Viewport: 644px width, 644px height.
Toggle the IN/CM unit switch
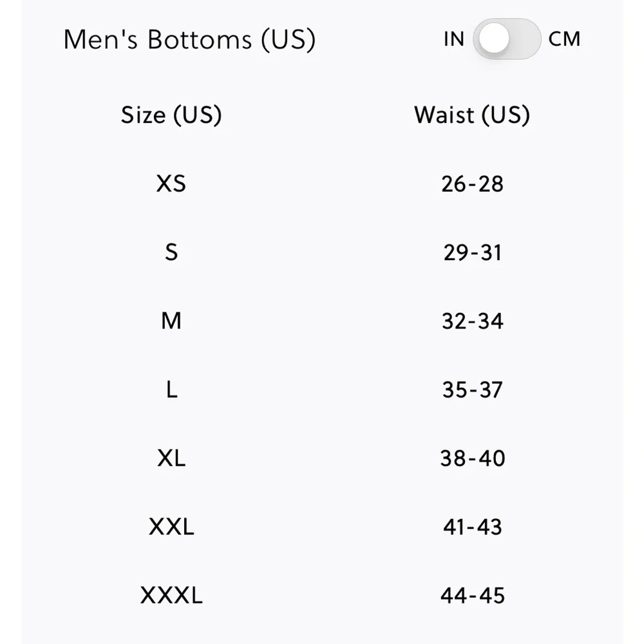tap(506, 39)
